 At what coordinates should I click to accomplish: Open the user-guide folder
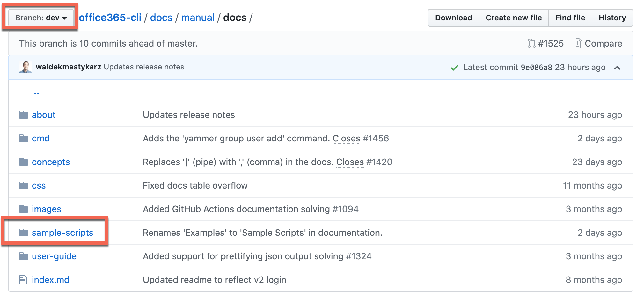[x=54, y=256]
